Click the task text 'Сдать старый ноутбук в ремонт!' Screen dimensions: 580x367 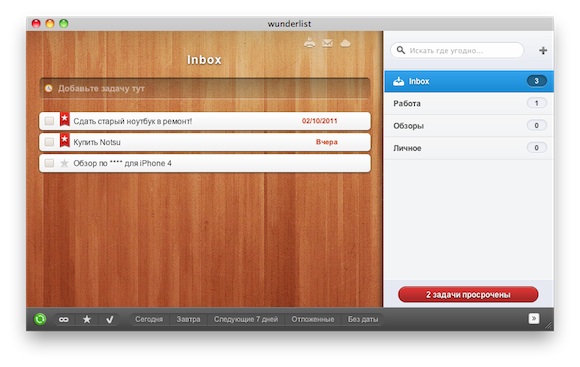[x=133, y=121]
